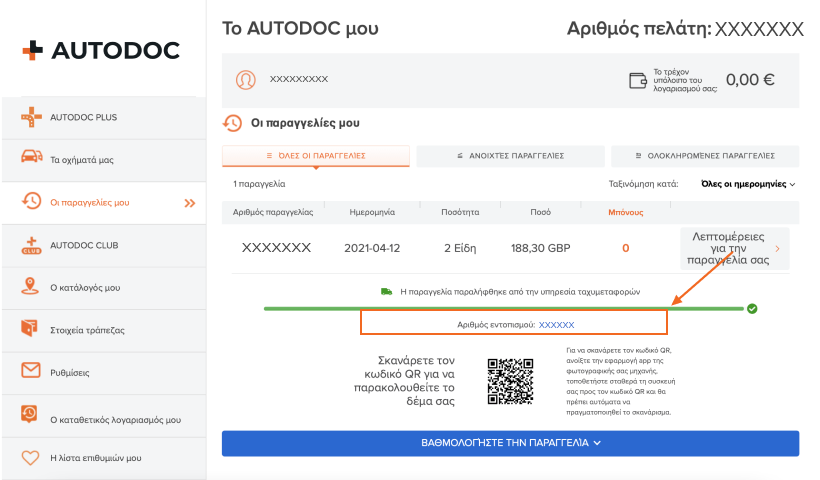This screenshot has width=820, height=480.
Task: Switch to ΑΝΟΙΧΤΕΣ ΠΑΡΑΓΓΕΛΙΕΣ tab
Action: [510, 156]
